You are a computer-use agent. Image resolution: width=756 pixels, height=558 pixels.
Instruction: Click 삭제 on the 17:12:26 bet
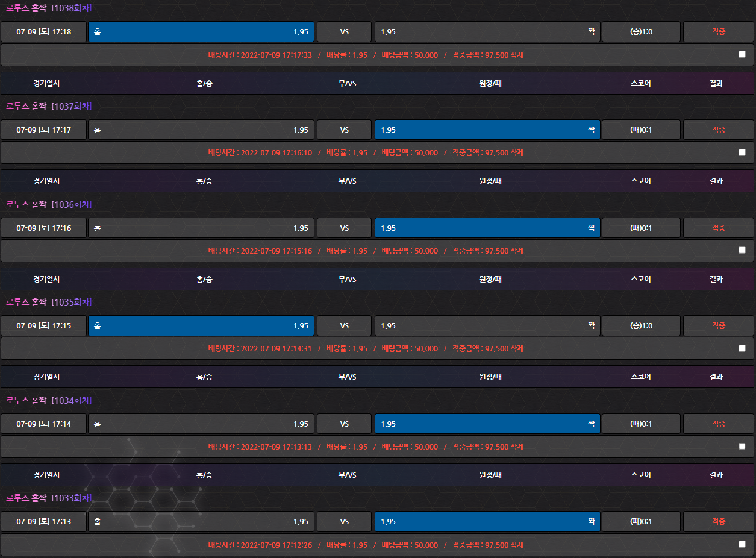click(x=517, y=545)
